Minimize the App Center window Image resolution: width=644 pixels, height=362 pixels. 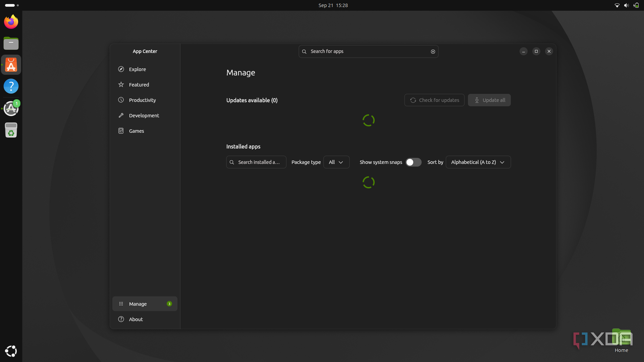pos(524,51)
